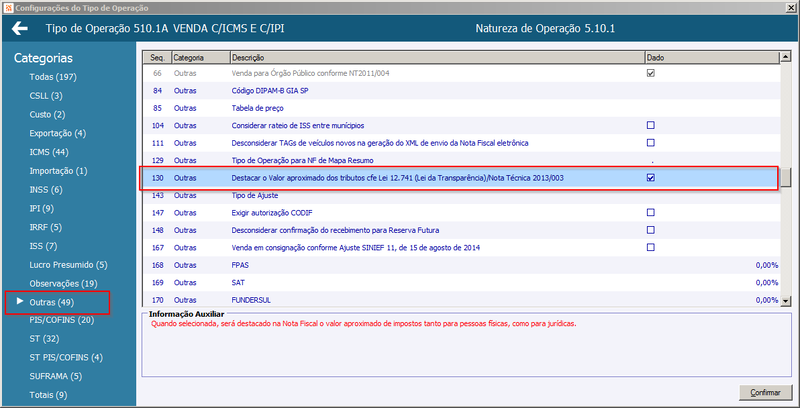Click the scrollbar up arrow
This screenshot has width=800, height=408.
click(x=786, y=57)
